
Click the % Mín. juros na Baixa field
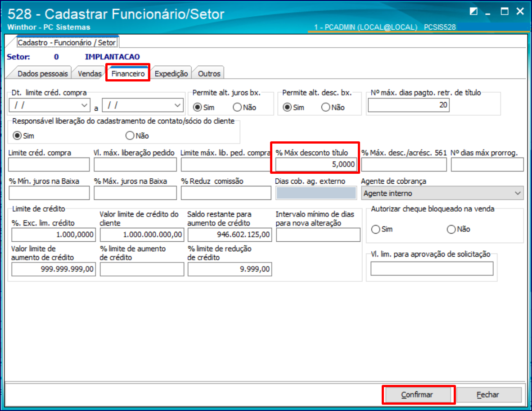pos(49,193)
